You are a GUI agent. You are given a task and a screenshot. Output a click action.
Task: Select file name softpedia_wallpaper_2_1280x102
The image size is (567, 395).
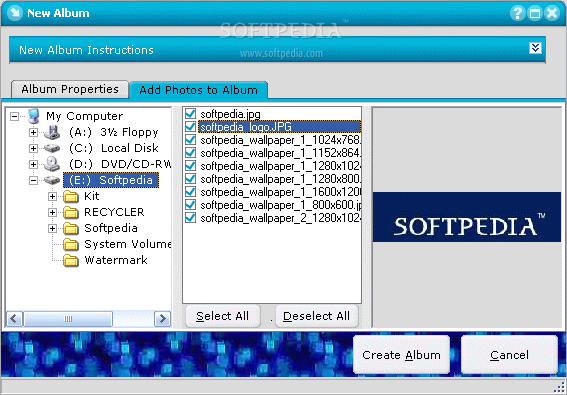tap(280, 218)
